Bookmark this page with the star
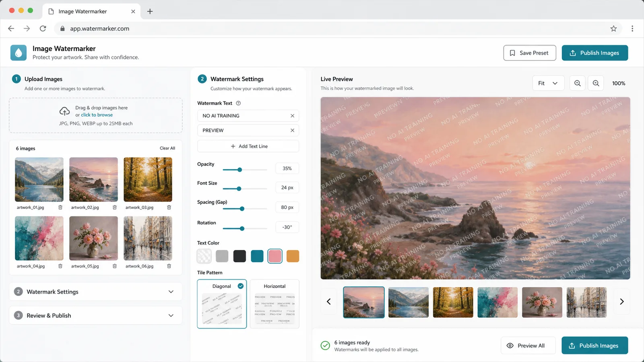Image resolution: width=644 pixels, height=362 pixels. 613,29
